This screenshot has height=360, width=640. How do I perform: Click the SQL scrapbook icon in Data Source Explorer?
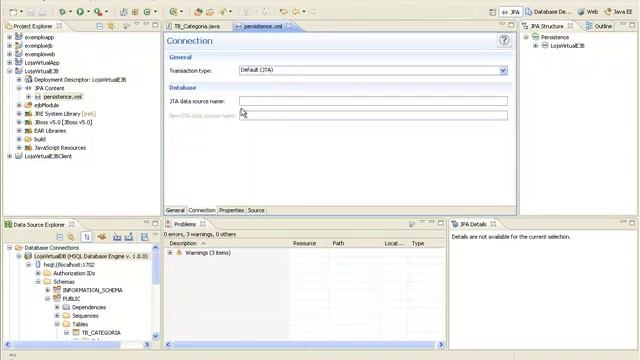click(144, 237)
